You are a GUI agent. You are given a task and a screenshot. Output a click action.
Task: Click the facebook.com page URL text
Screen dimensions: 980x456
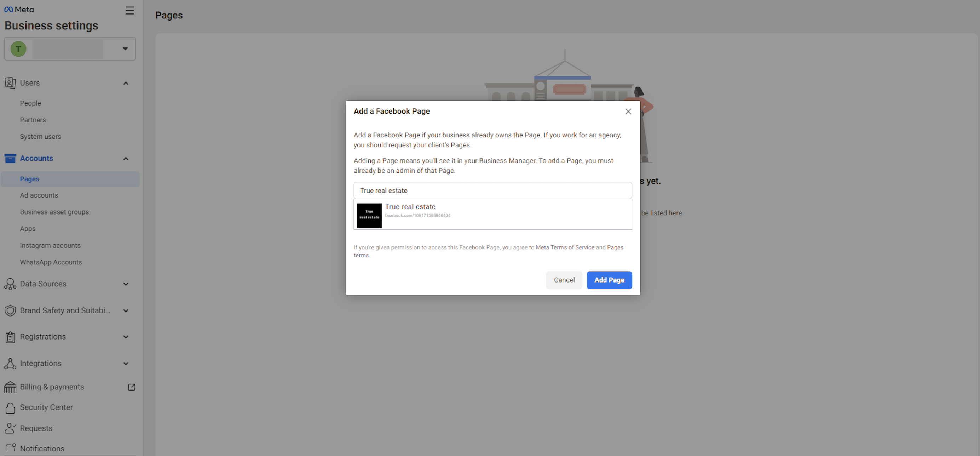coord(417,216)
